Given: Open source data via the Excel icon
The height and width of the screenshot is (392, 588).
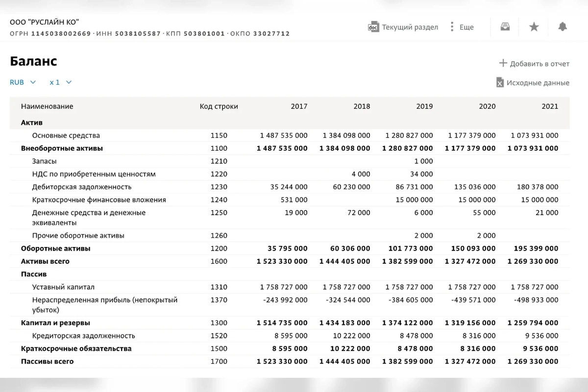Looking at the screenshot, I should point(500,82).
